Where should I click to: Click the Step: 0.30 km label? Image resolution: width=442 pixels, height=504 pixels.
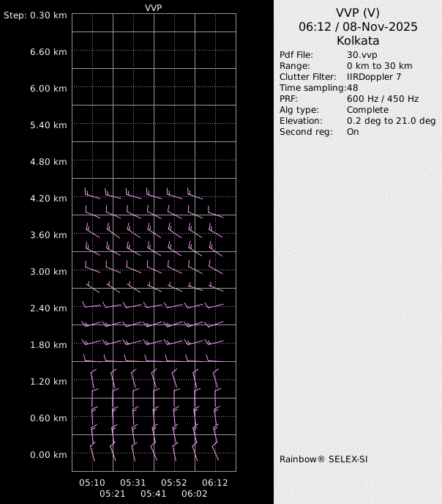click(35, 15)
